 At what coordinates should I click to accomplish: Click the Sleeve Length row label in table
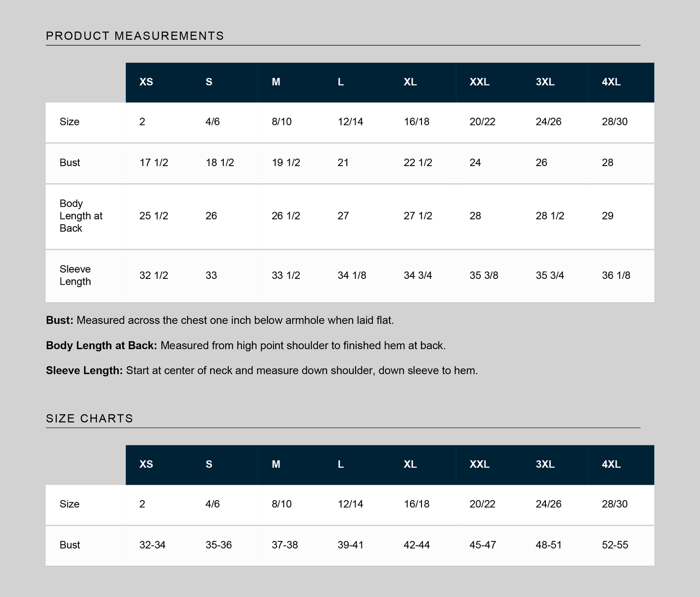(75, 276)
